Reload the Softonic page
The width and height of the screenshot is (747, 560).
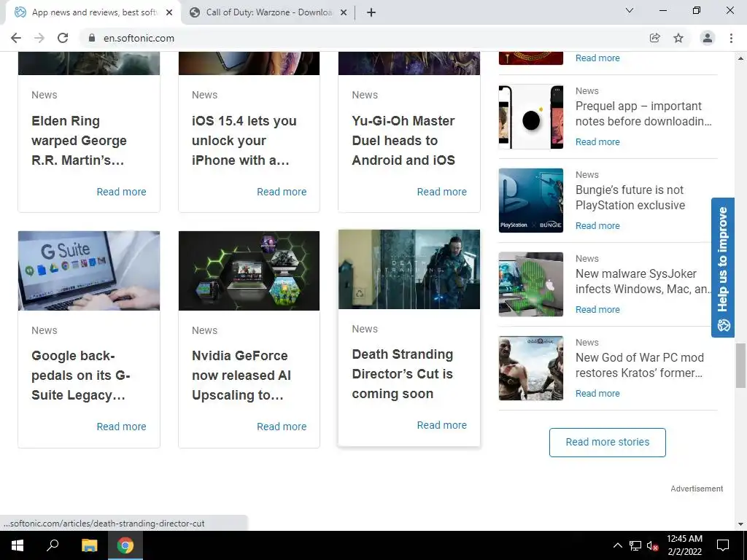63,38
